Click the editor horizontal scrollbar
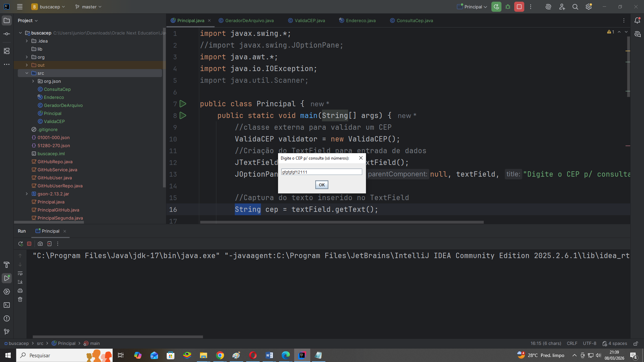 pyautogui.click(x=341, y=222)
